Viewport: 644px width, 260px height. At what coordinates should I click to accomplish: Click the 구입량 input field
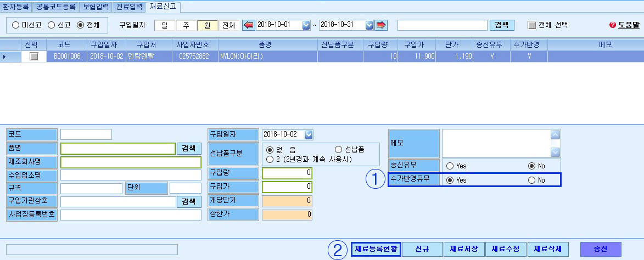(x=287, y=173)
